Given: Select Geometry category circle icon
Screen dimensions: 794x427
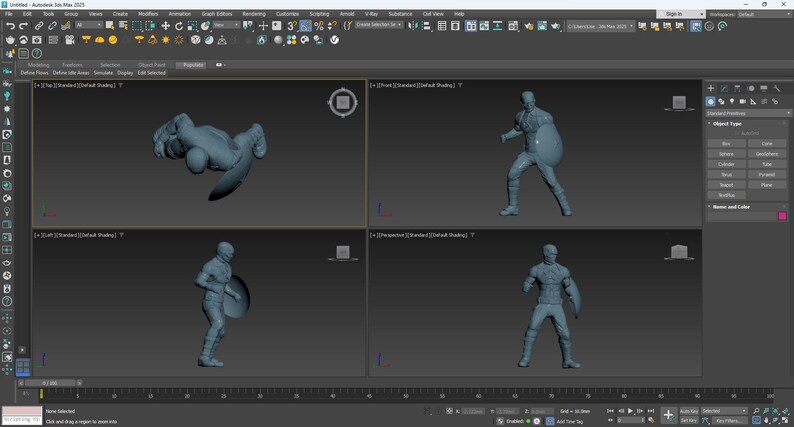Looking at the screenshot, I should pyautogui.click(x=710, y=101).
